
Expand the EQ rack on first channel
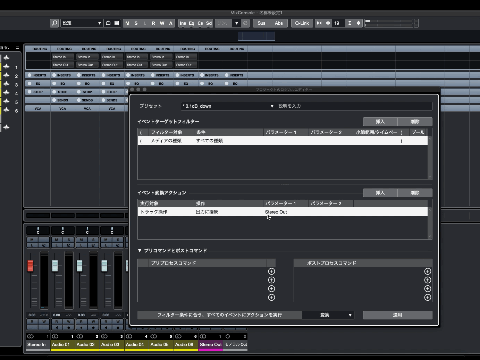[x=37, y=84]
